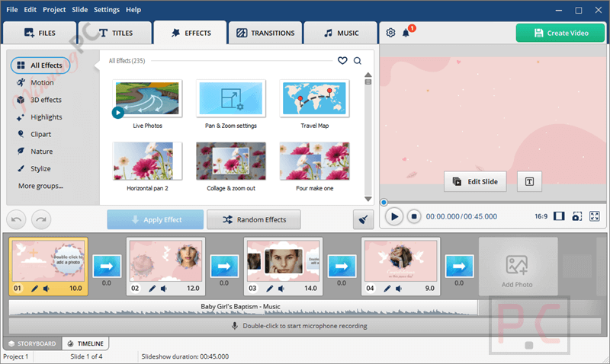Open the Project menu

pyautogui.click(x=54, y=10)
